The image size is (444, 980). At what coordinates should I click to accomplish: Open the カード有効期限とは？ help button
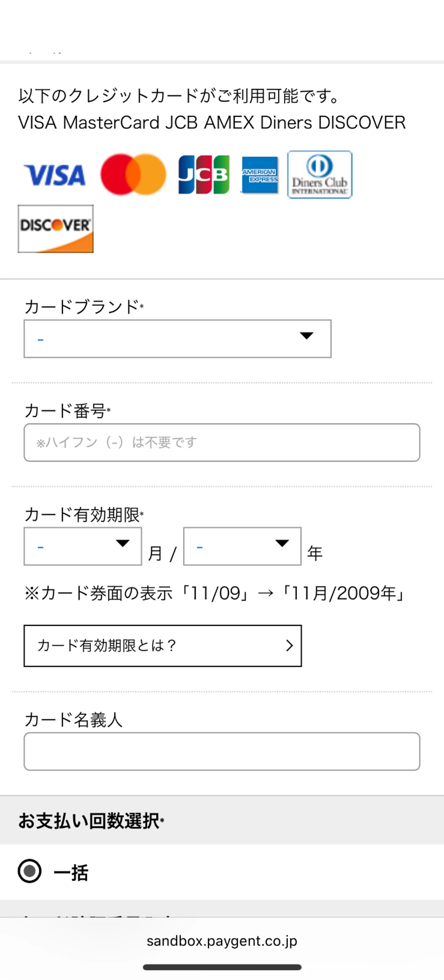163,646
